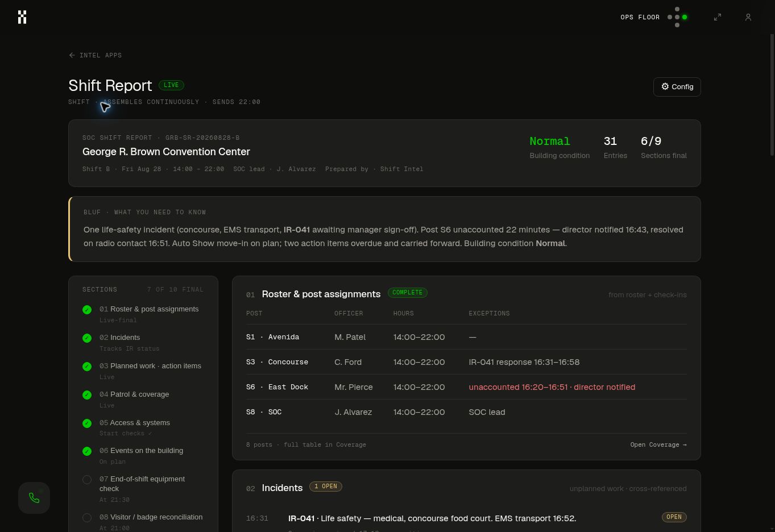Click the green check for Roster section
Image resolution: width=775 pixels, height=532 pixels.
(87, 310)
